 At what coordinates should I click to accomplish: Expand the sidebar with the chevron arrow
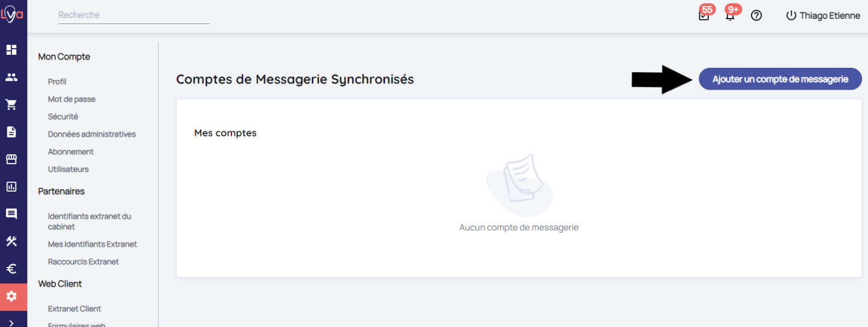(11, 322)
